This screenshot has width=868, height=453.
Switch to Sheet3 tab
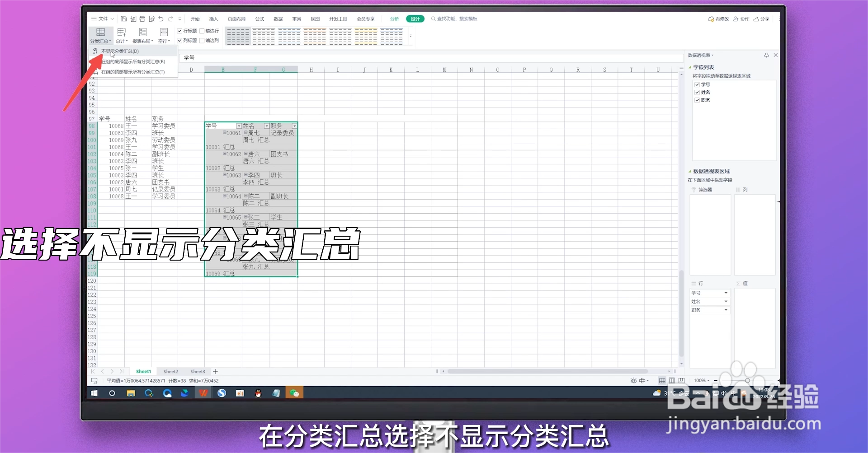point(198,371)
